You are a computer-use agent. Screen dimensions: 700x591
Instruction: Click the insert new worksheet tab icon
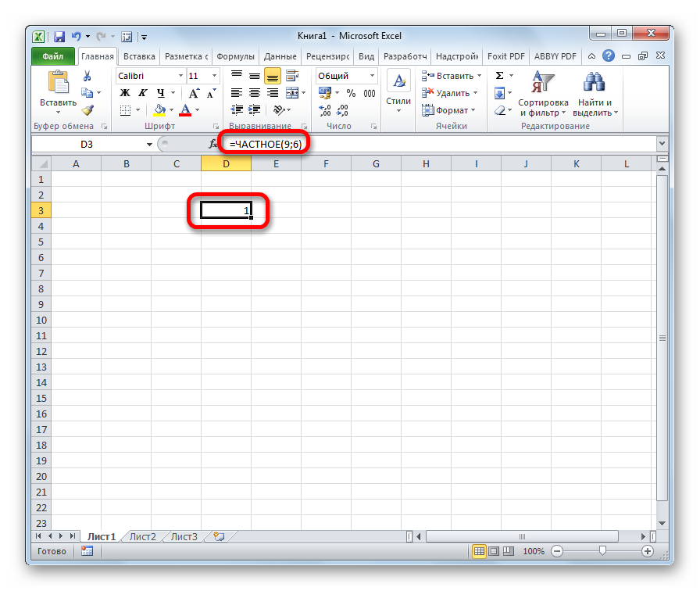pyautogui.click(x=219, y=537)
